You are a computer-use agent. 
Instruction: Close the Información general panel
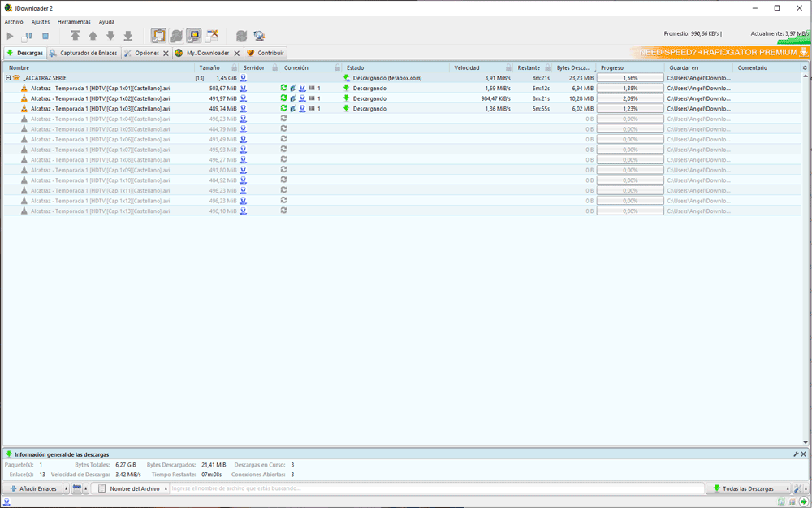[x=804, y=454]
